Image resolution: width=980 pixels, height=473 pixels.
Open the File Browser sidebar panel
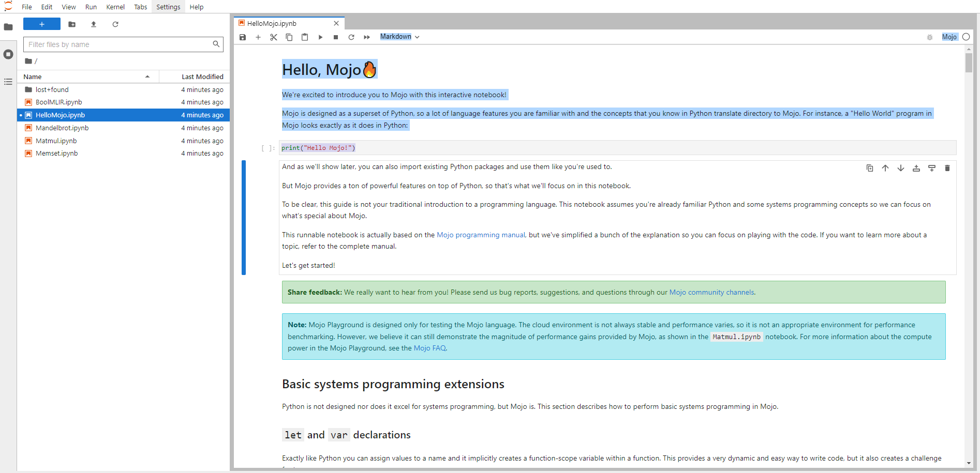[x=8, y=27]
